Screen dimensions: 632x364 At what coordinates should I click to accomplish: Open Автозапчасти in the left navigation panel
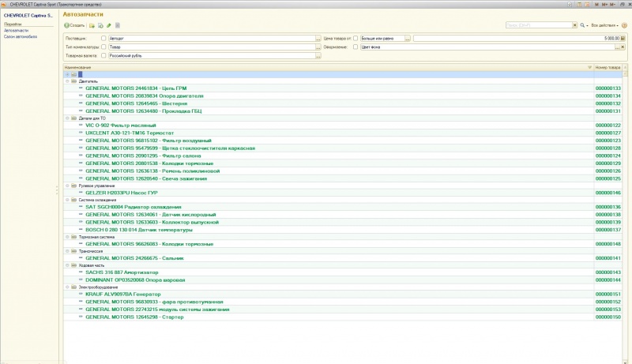coord(16,31)
